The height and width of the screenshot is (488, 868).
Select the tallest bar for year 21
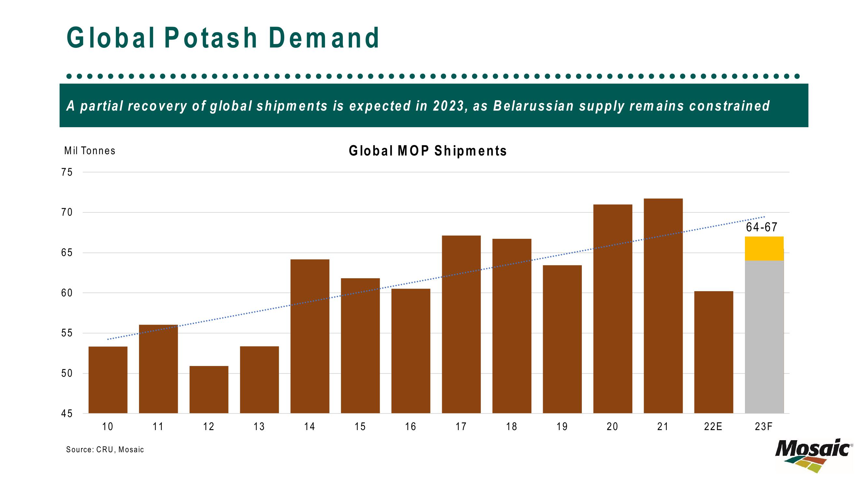pyautogui.click(x=663, y=306)
